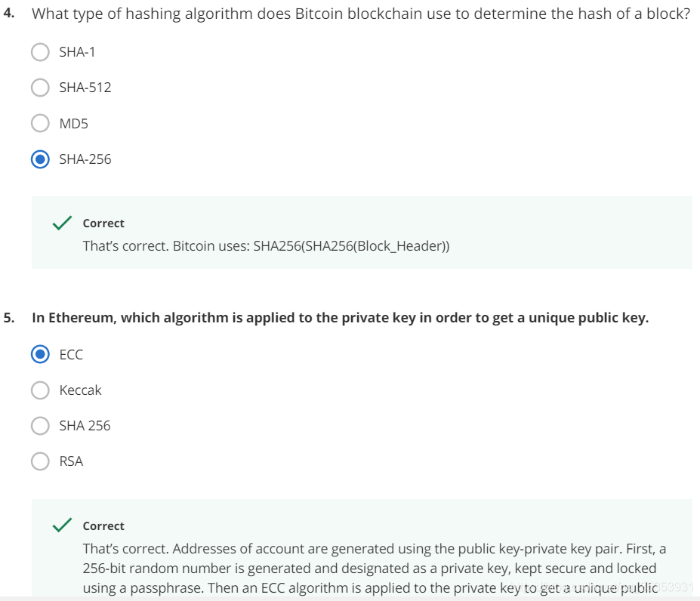
Task: Click the green checkmark under question 4
Action: click(62, 223)
